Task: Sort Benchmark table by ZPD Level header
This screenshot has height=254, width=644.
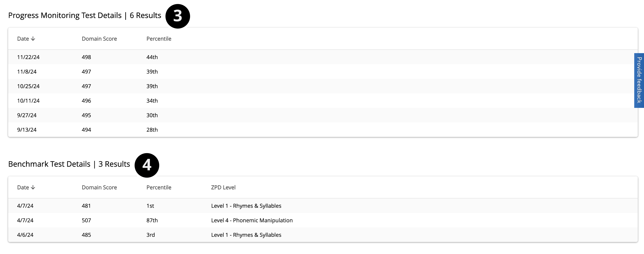Action: click(223, 187)
